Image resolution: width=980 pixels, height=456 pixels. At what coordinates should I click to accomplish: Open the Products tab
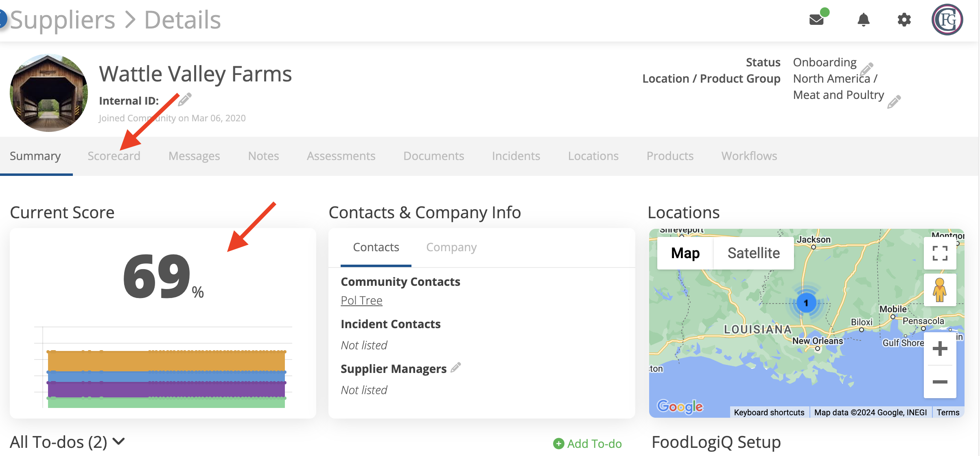coord(670,156)
